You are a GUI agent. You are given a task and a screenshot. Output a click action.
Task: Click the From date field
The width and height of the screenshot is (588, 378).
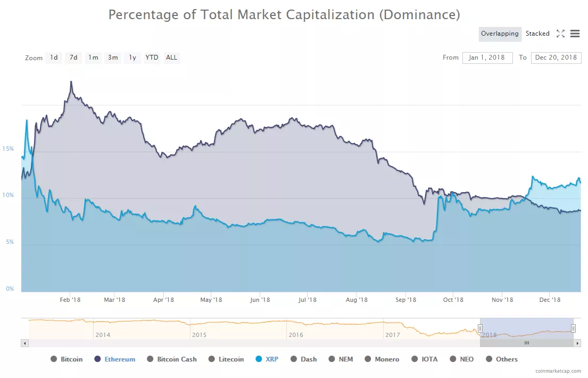[487, 57]
